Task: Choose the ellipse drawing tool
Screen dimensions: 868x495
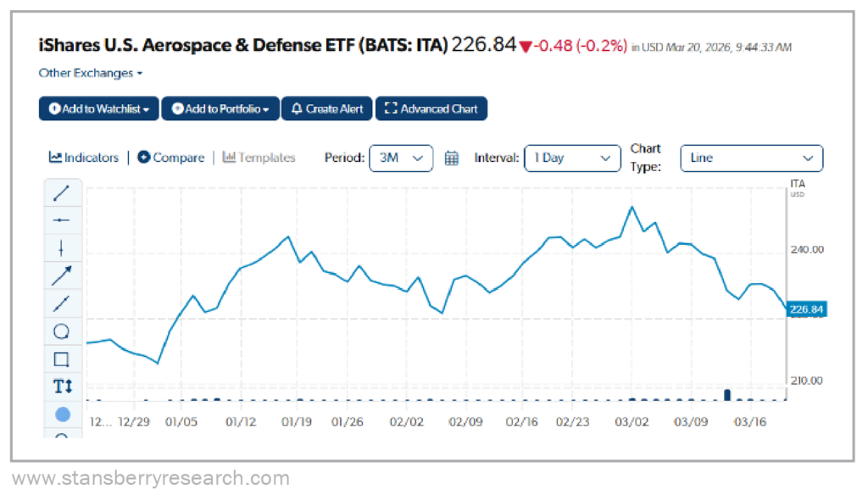Action: click(62, 331)
